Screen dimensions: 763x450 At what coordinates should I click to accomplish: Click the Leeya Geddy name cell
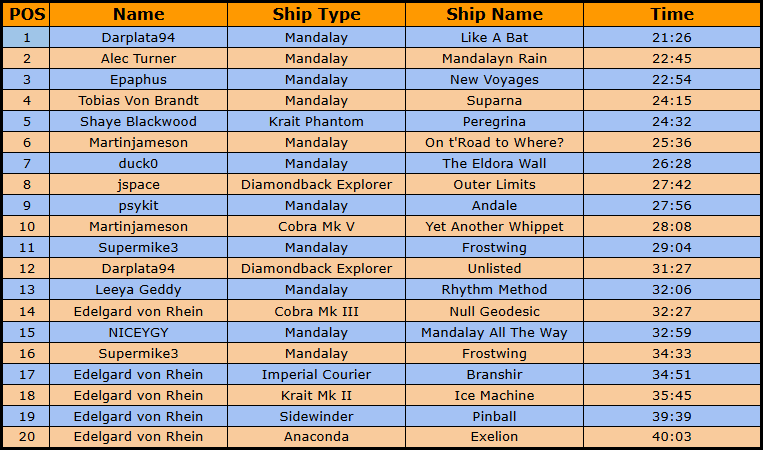(138, 289)
